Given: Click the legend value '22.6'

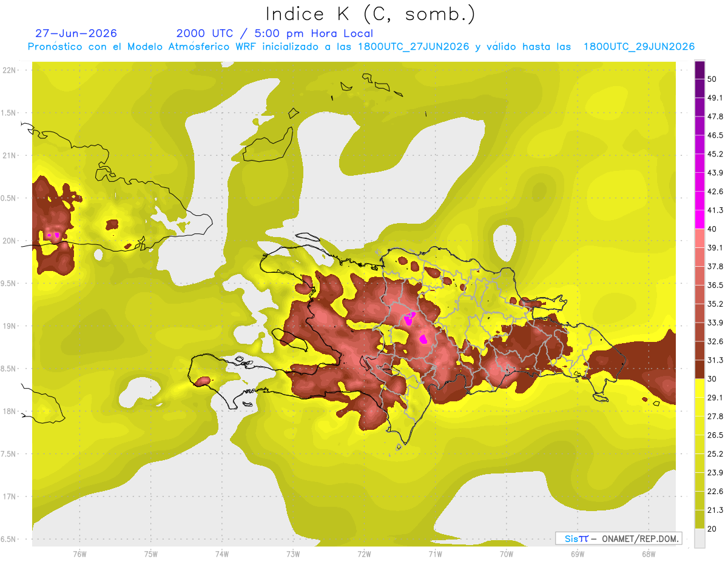Looking at the screenshot, I should 715,492.
